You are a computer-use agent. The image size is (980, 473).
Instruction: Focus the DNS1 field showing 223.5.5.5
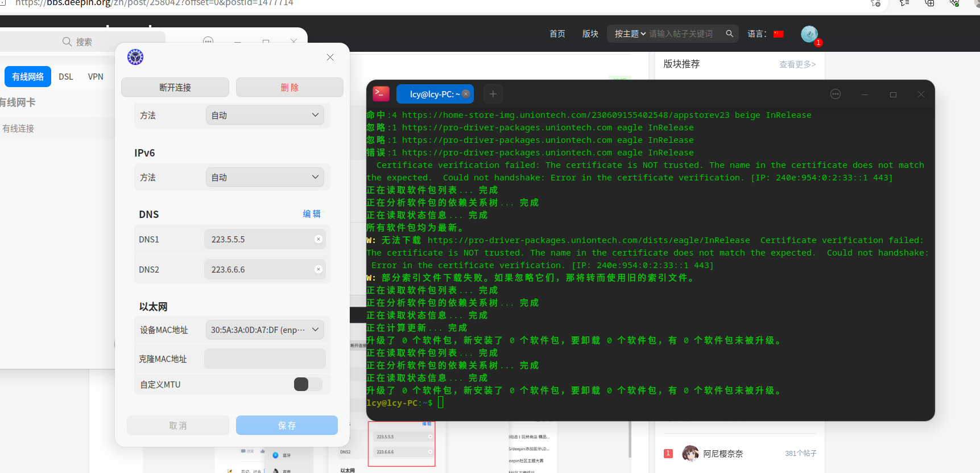(264, 239)
